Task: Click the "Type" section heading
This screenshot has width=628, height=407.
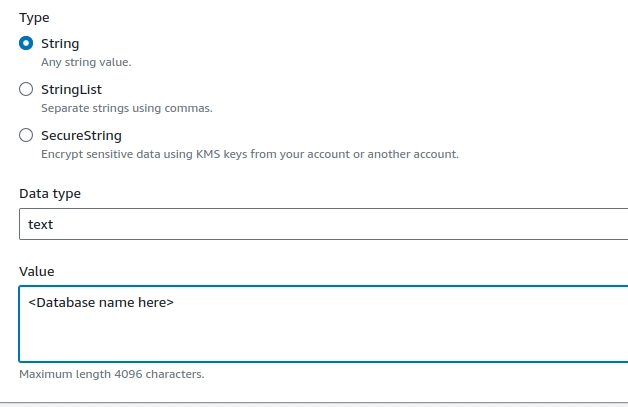Action: point(34,18)
